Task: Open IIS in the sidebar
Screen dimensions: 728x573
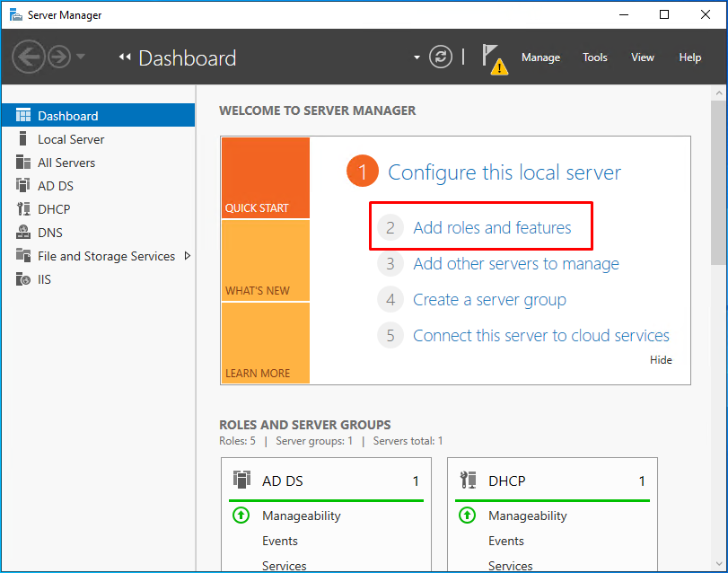Action: [x=98, y=279]
